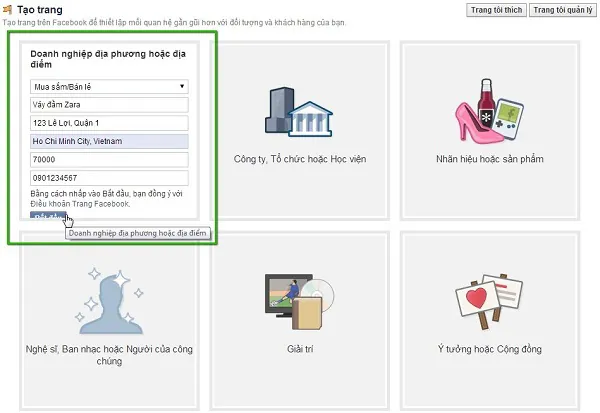Open Trang tôi quản lý button
This screenshot has height=413, width=600.
click(x=562, y=10)
